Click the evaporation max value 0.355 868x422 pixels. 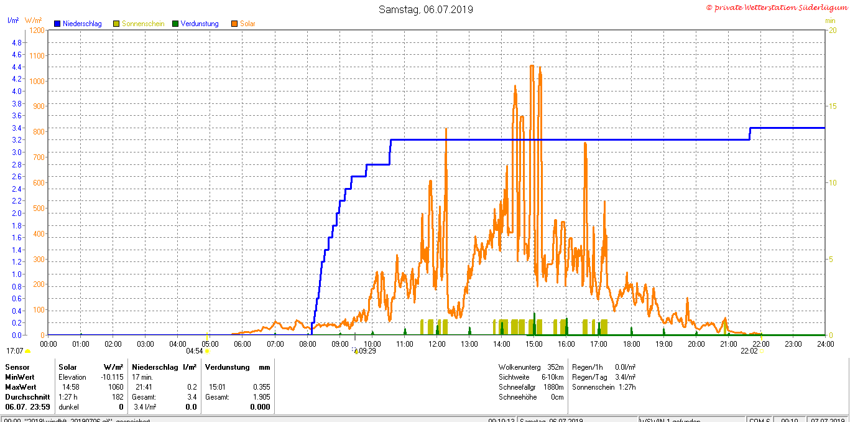coord(262,387)
